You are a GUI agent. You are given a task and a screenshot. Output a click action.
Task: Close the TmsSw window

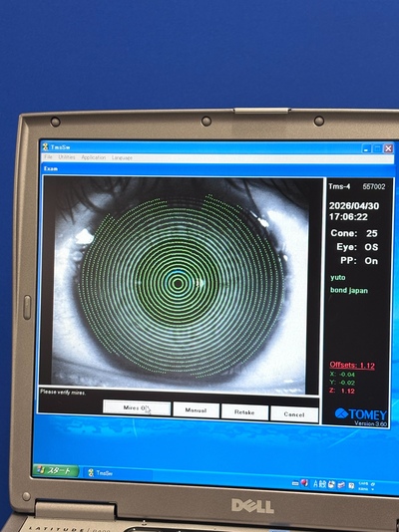388,148
